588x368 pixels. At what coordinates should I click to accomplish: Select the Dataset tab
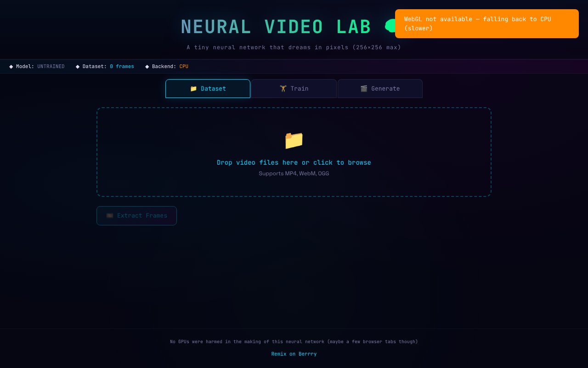click(208, 88)
